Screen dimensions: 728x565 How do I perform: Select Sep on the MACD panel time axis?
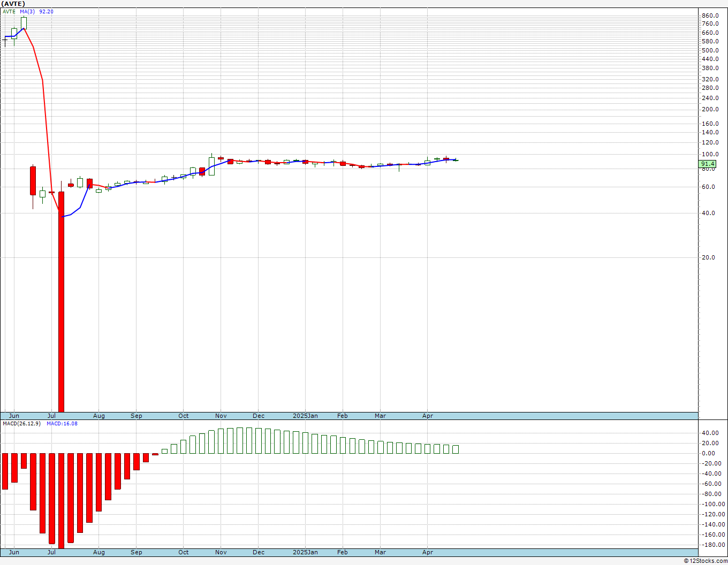click(x=136, y=552)
